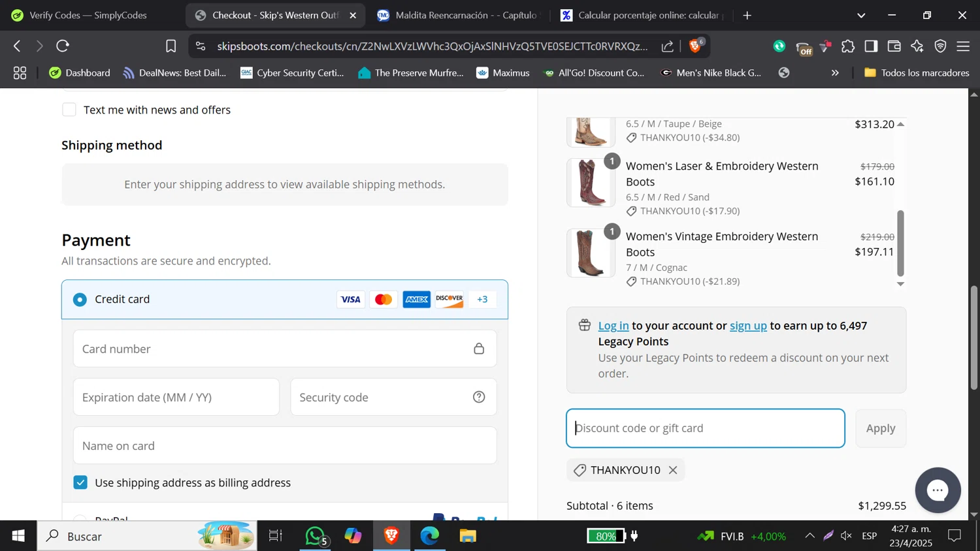Open WhatsApp from the taskbar

[x=316, y=536]
